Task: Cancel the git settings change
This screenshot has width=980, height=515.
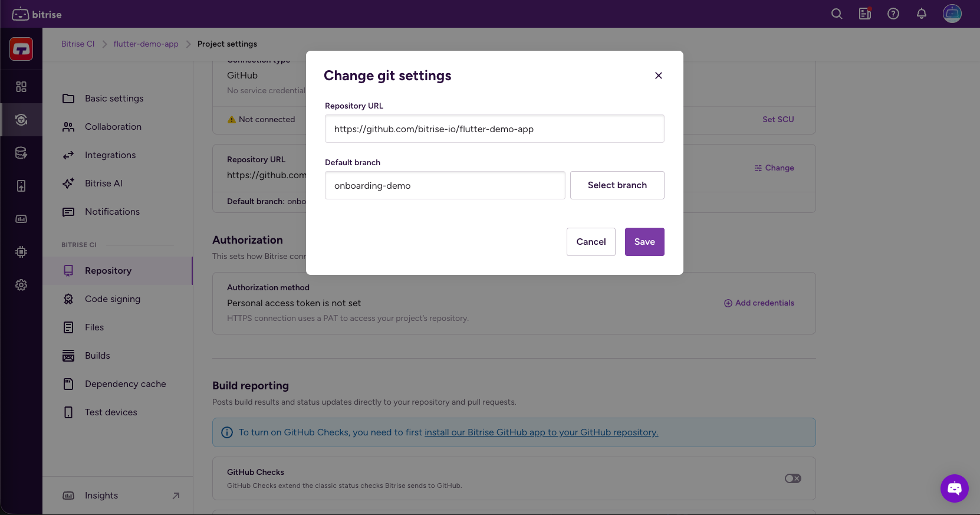Action: click(591, 242)
